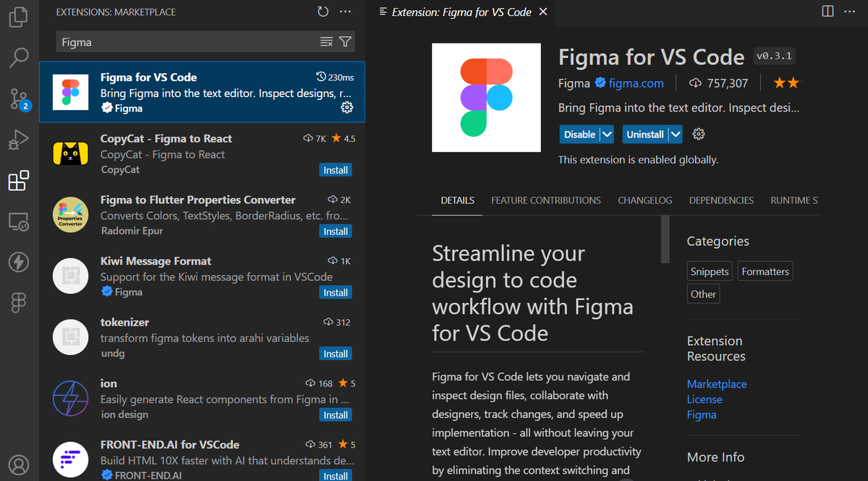Switch to Feature Contributions tab
This screenshot has width=868, height=481.
[x=545, y=200]
